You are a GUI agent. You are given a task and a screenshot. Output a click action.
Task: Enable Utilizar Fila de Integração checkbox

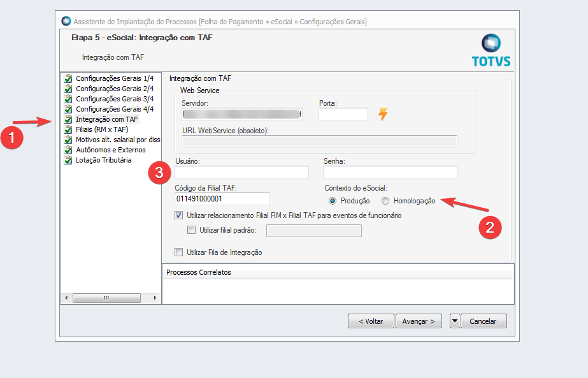click(x=179, y=252)
